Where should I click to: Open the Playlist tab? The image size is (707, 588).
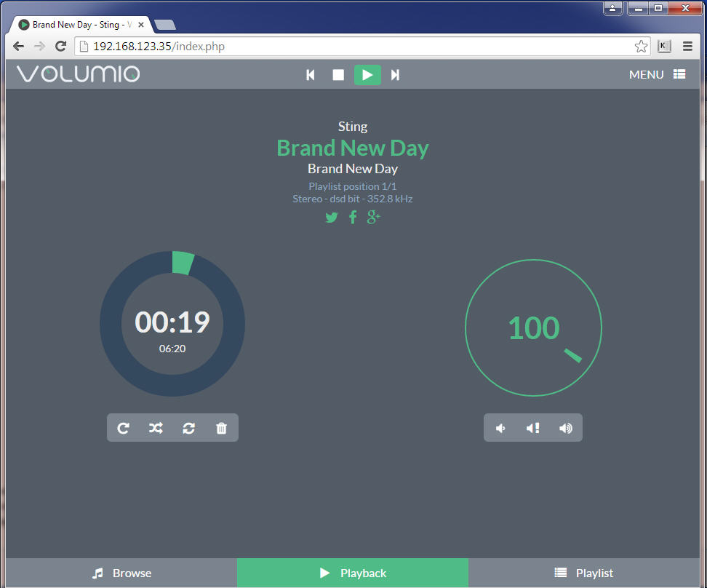[x=584, y=573]
